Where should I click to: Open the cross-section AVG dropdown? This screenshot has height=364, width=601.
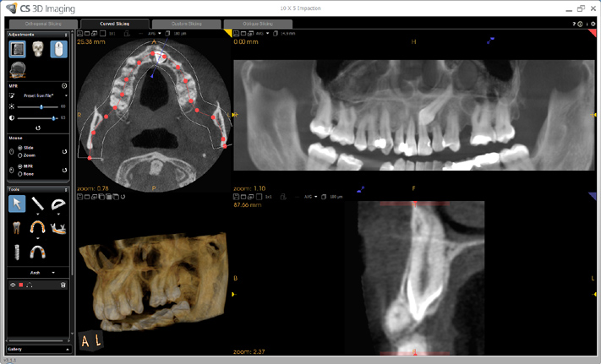tap(311, 197)
